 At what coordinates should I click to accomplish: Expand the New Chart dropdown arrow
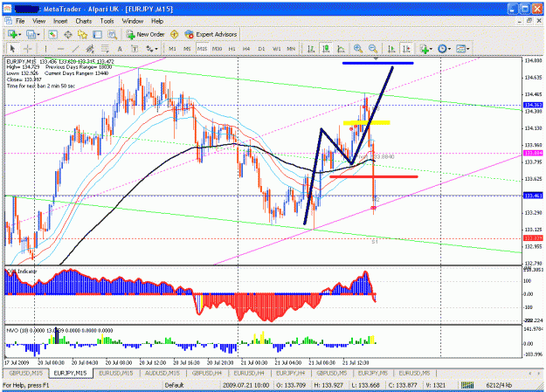(x=19, y=34)
